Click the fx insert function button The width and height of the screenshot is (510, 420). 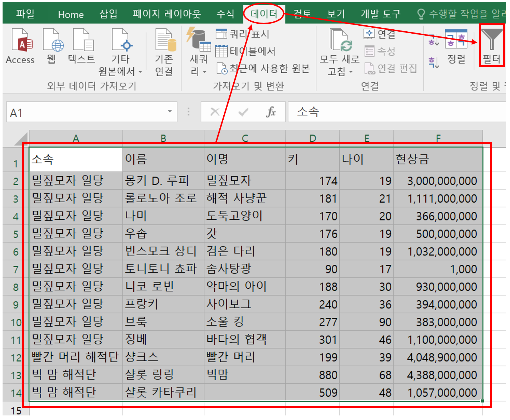pos(271,112)
